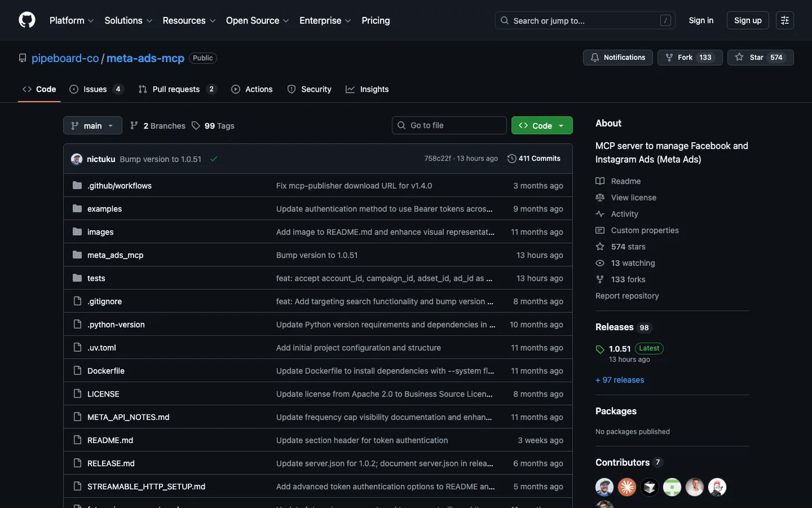Click the green commit status checkmark

tap(213, 158)
